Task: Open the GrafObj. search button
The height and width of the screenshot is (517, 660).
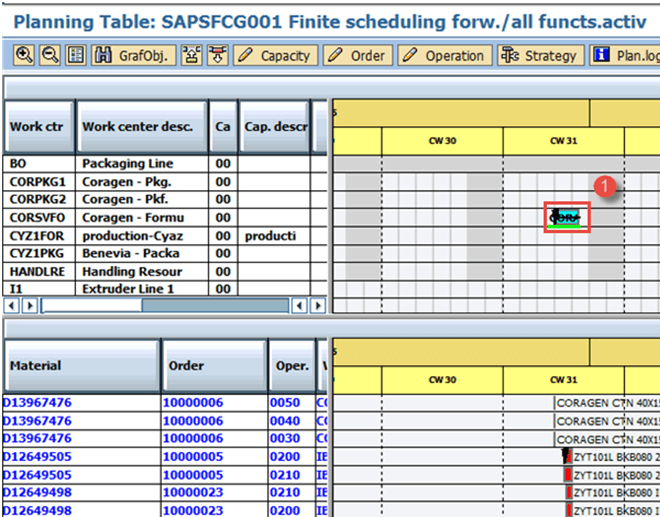Action: tap(134, 56)
